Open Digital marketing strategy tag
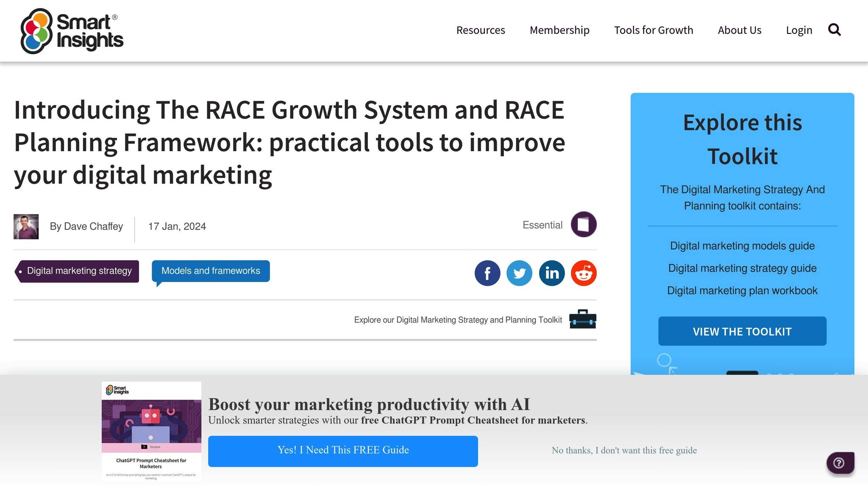This screenshot has width=868, height=488. [77, 271]
